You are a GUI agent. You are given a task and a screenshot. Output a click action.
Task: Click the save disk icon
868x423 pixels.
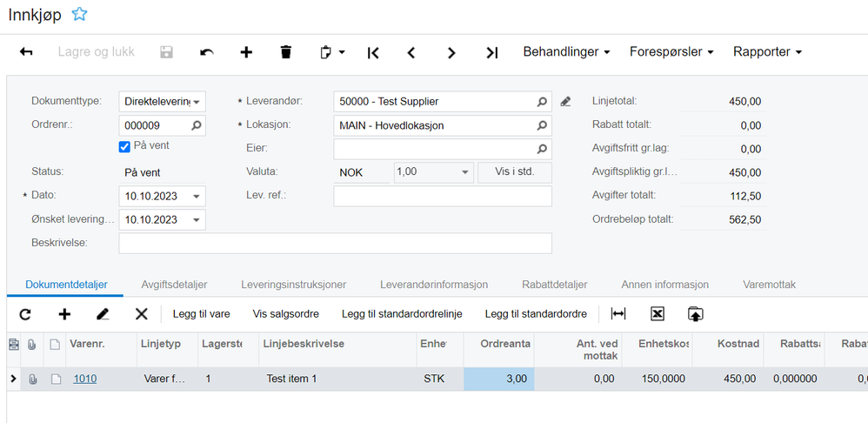(x=167, y=52)
